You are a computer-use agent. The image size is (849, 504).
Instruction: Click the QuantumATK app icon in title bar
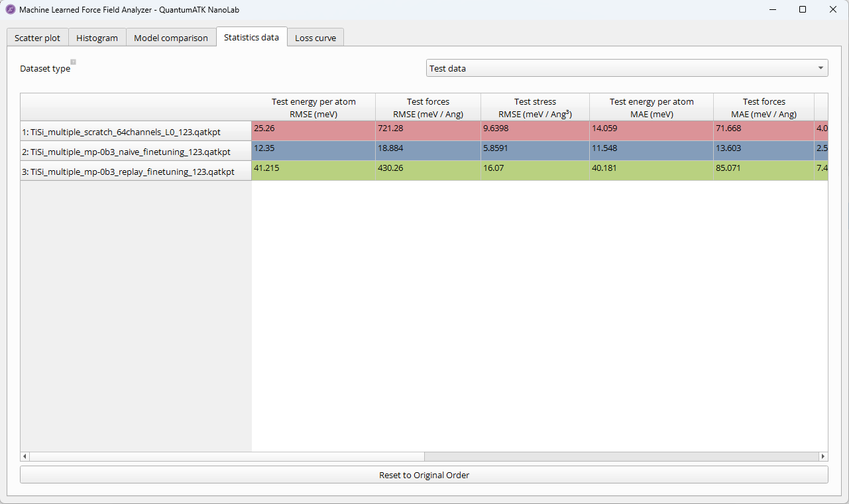click(x=10, y=10)
